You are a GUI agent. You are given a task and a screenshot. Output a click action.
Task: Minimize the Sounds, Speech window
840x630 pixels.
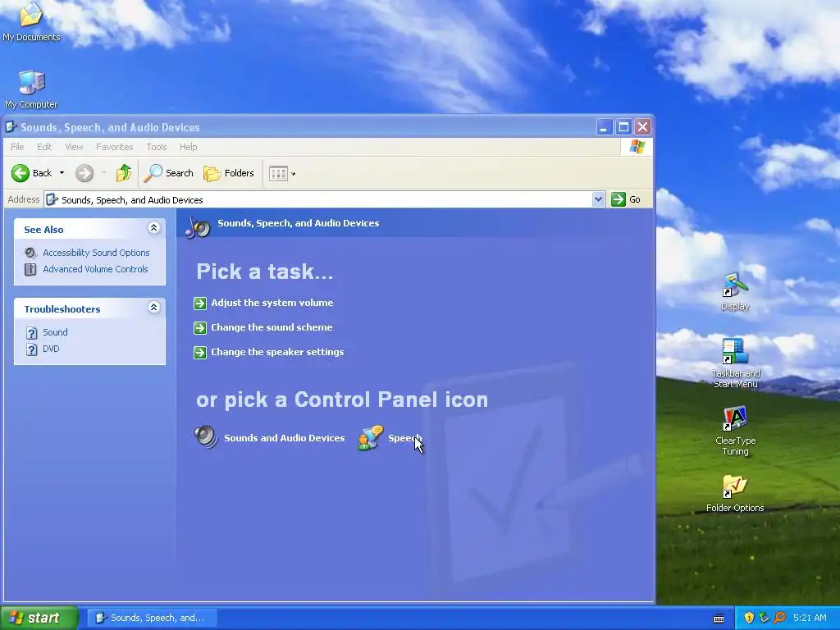(605, 127)
